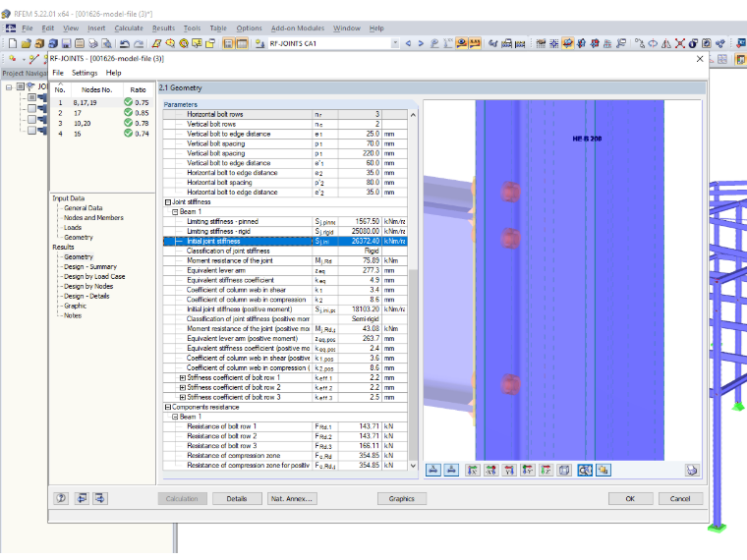The image size is (747, 560).
Task: Click the view in Y direction icon
Action: coord(509,471)
